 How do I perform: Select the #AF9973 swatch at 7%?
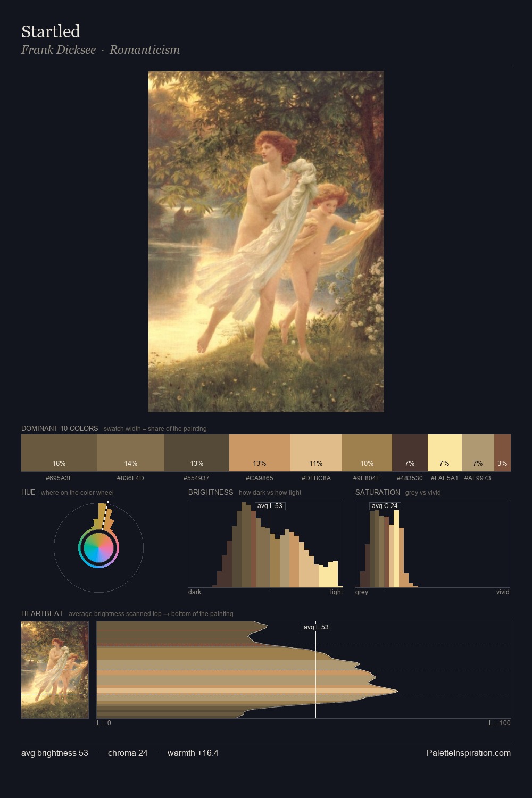click(478, 453)
